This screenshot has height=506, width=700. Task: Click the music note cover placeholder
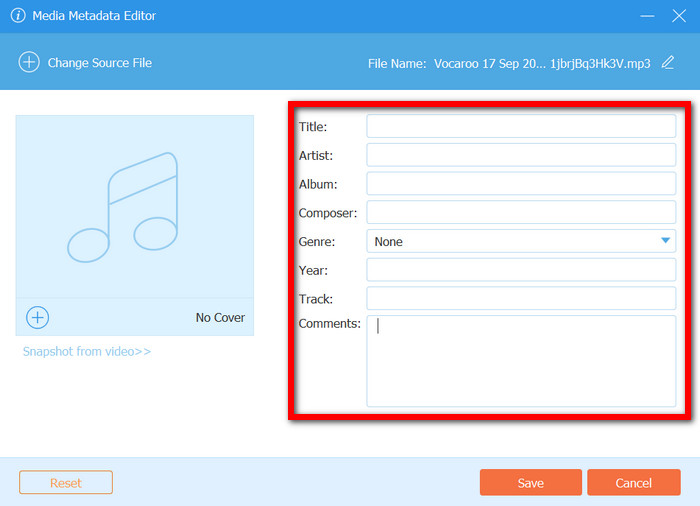click(x=135, y=207)
